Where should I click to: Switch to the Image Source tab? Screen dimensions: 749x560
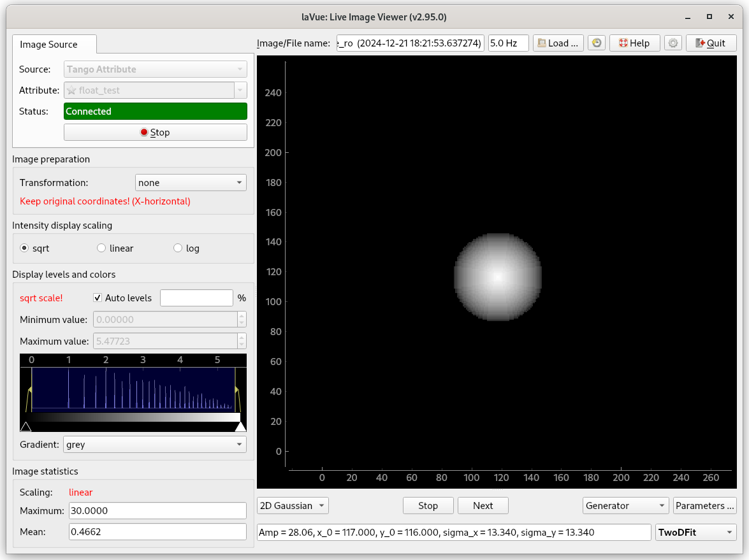49,45
